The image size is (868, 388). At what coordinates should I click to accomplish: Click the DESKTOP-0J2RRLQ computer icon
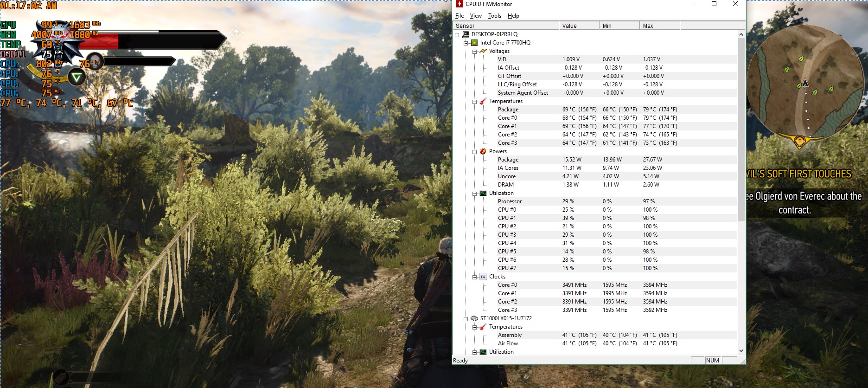click(466, 34)
